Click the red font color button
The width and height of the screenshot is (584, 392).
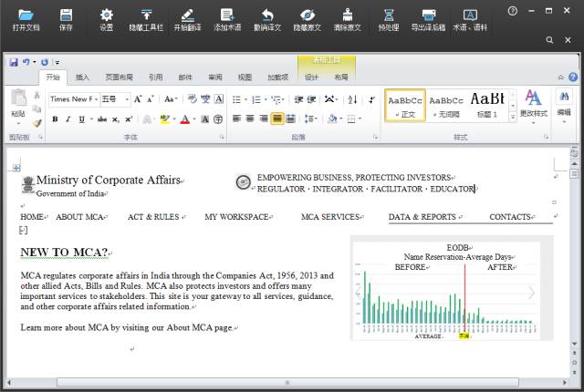click(184, 119)
